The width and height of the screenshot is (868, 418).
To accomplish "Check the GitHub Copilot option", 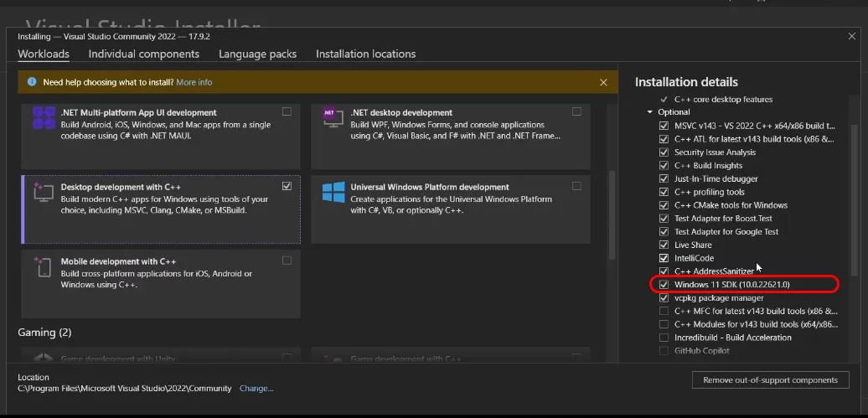I will coord(664,351).
